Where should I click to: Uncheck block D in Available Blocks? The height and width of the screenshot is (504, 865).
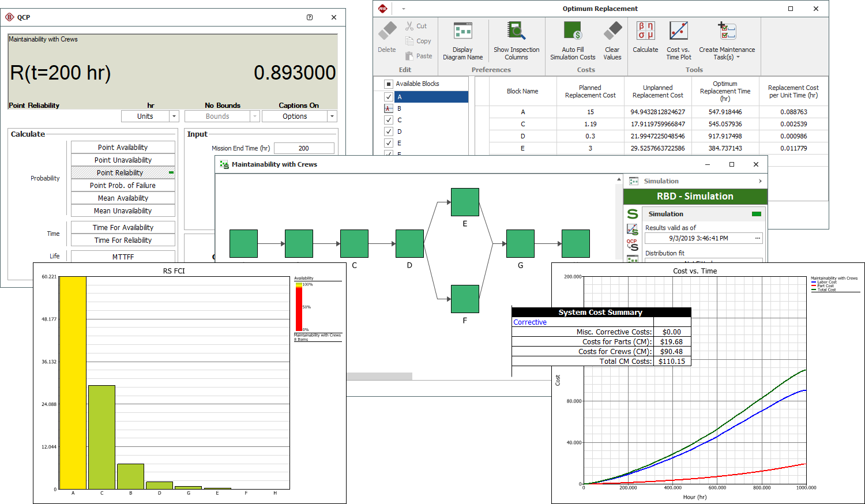[x=389, y=131]
